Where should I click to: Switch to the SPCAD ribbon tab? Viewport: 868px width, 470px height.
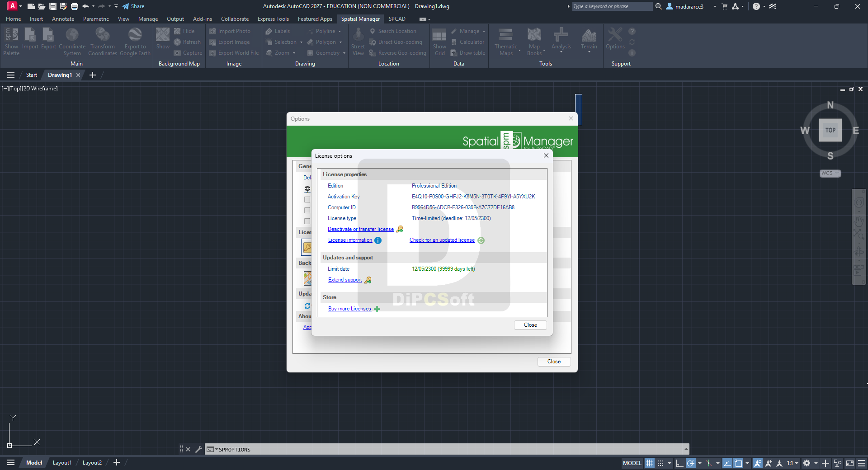pos(397,19)
